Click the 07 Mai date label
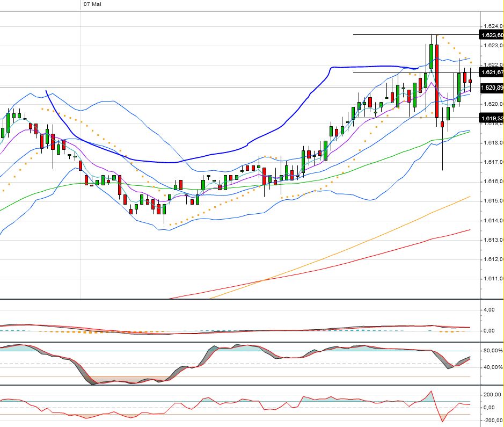The width and height of the screenshot is (504, 427). 92,4
